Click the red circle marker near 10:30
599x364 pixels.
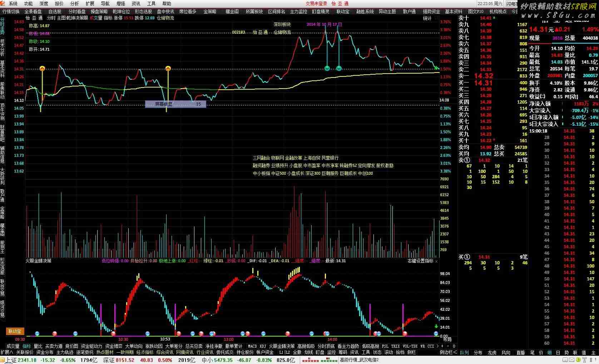click(x=113, y=334)
